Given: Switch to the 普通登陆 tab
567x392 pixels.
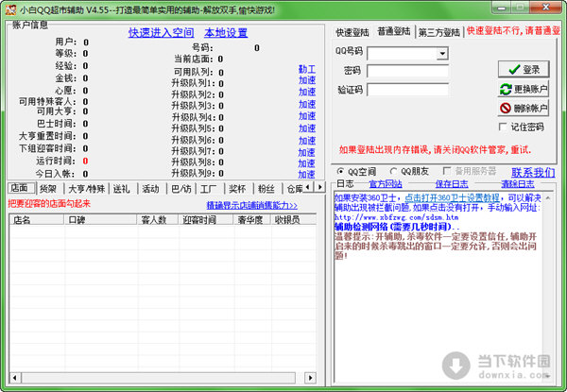Looking at the screenshot, I should pyautogui.click(x=394, y=31).
